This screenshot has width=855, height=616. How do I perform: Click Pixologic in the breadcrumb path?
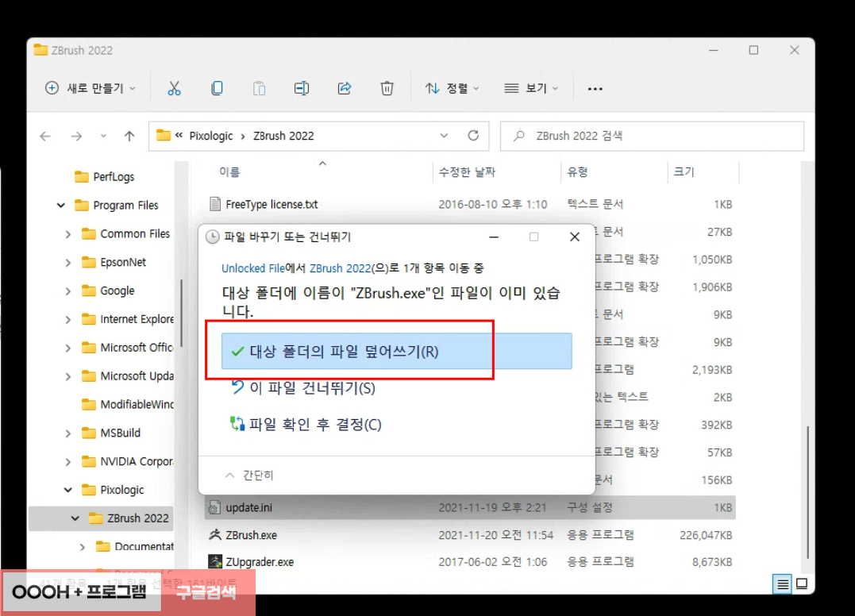click(x=211, y=136)
